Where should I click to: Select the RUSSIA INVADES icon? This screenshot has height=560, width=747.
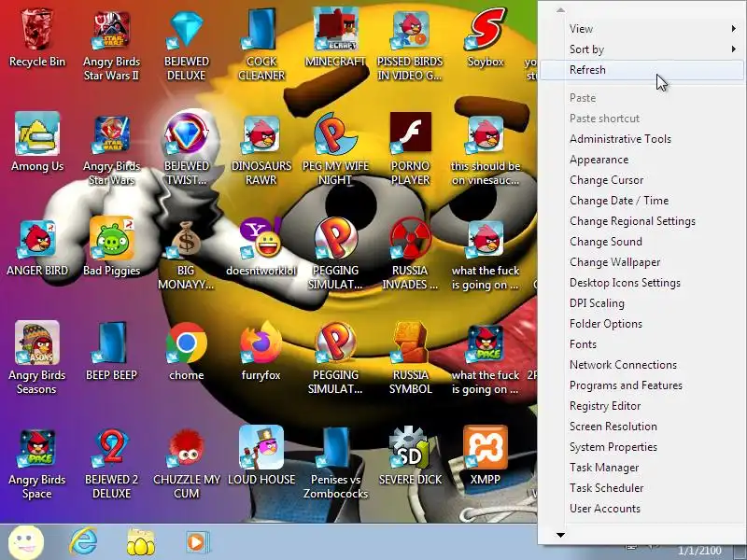coord(410,239)
